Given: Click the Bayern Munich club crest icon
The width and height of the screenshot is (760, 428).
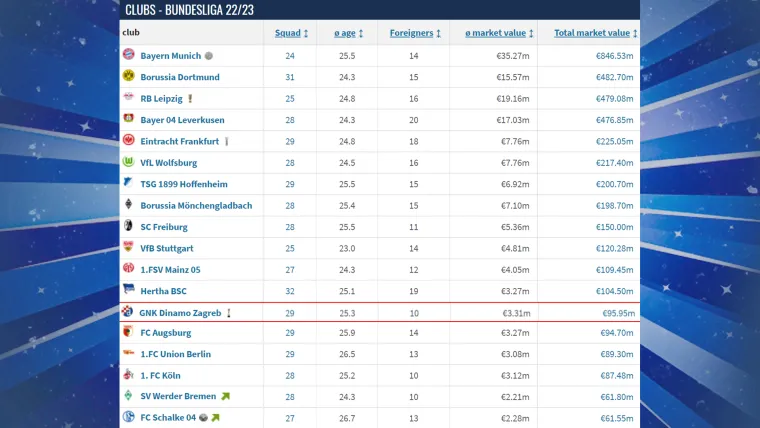Looking at the screenshot, I should coord(128,55).
